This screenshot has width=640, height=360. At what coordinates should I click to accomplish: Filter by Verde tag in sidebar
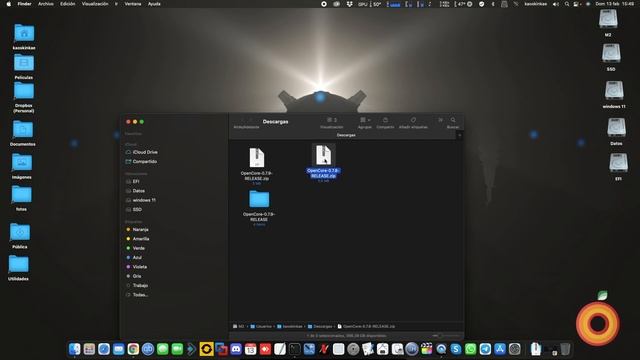pos(136,248)
